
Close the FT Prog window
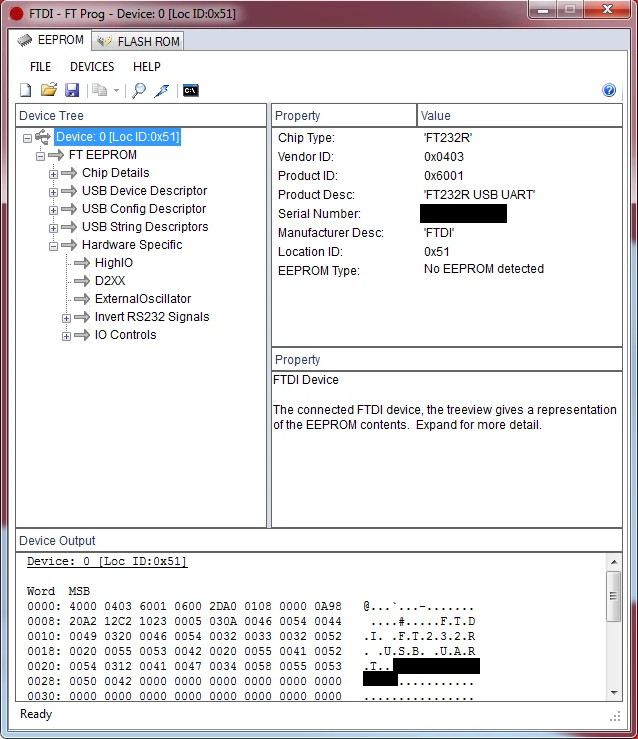(x=607, y=9)
